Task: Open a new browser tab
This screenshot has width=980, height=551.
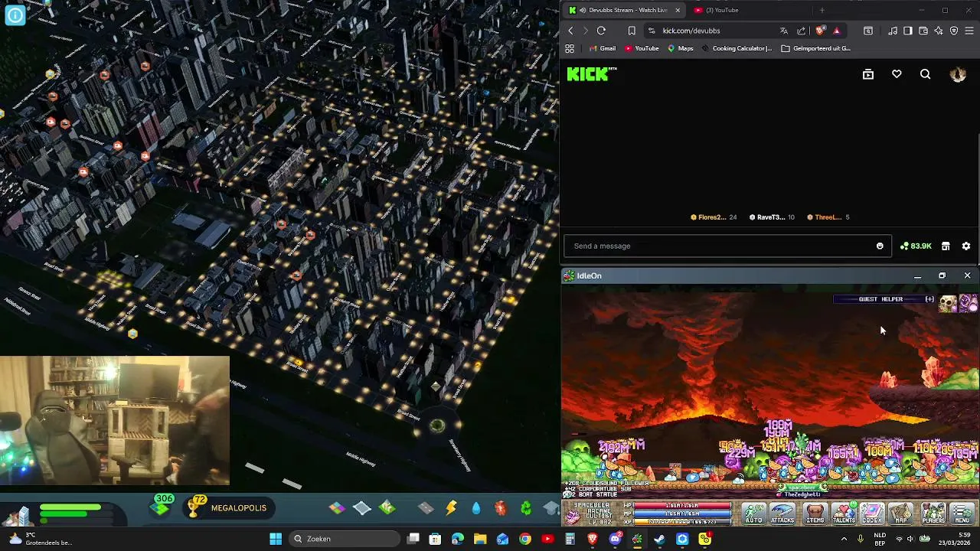Action: (822, 10)
